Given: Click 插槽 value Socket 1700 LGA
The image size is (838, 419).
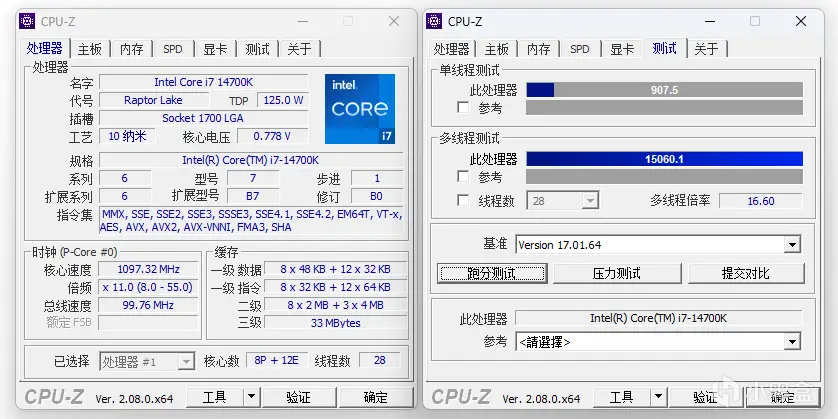Looking at the screenshot, I should (204, 118).
